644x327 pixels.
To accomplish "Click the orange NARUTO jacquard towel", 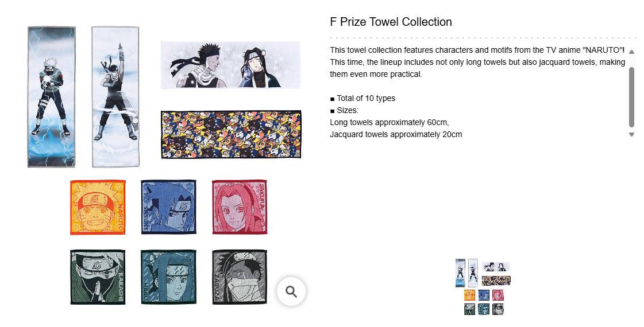I will click(x=98, y=207).
